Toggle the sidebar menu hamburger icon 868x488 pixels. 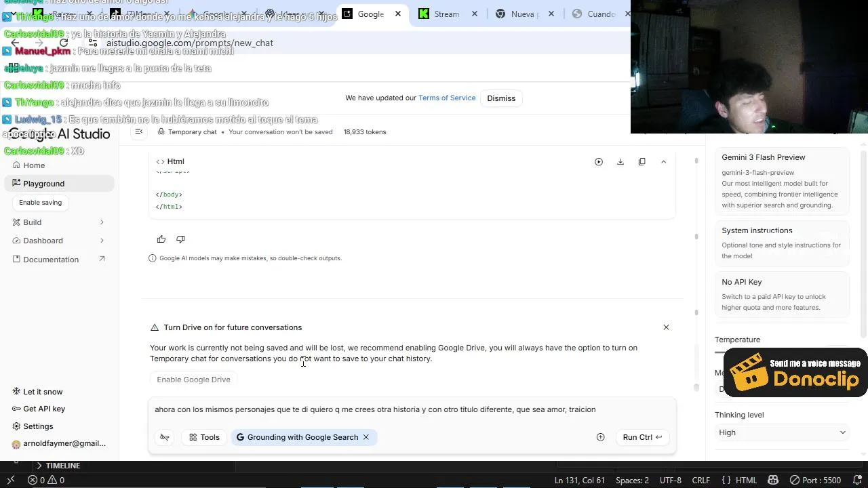[x=139, y=131]
